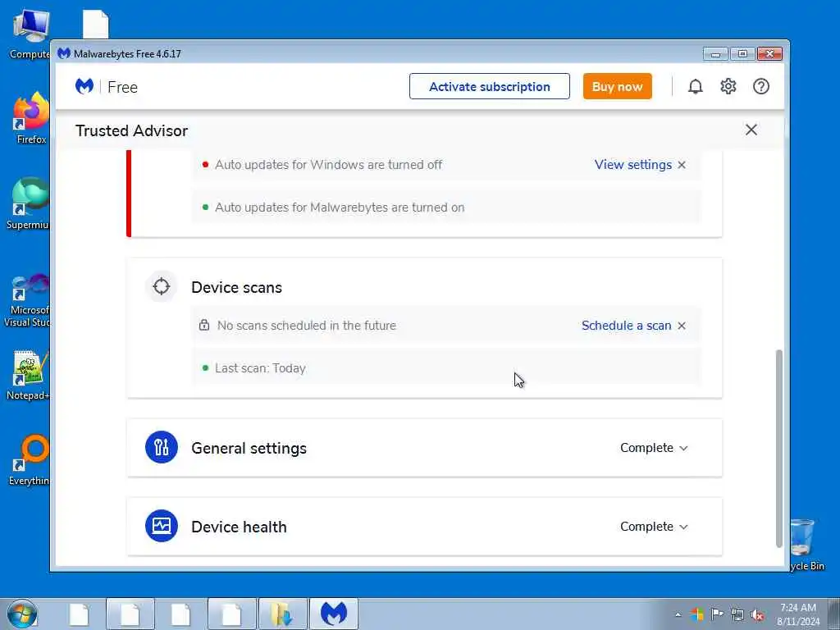Image resolution: width=840 pixels, height=630 pixels.
Task: Open the Windows Start button
Action: (x=22, y=614)
